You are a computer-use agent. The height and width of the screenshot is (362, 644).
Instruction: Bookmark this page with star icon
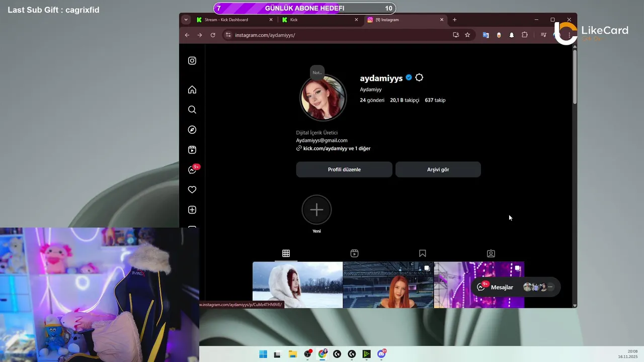click(x=467, y=35)
